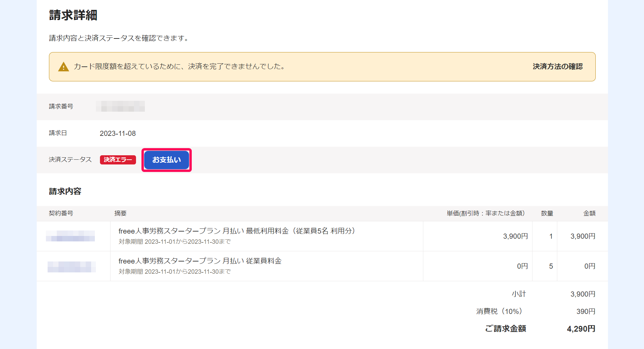The height and width of the screenshot is (349, 644).
Task: Click the 請求内容と決済ステータスを確認できます description text
Action: click(x=119, y=38)
